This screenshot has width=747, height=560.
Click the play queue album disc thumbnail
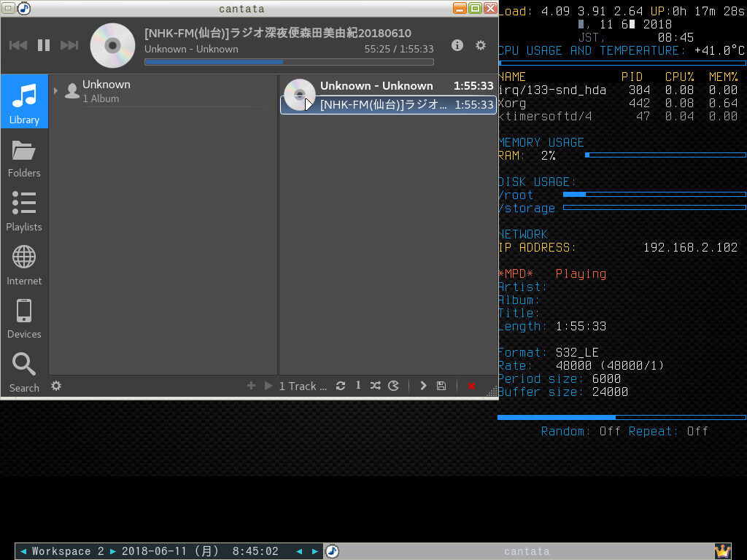coord(299,94)
